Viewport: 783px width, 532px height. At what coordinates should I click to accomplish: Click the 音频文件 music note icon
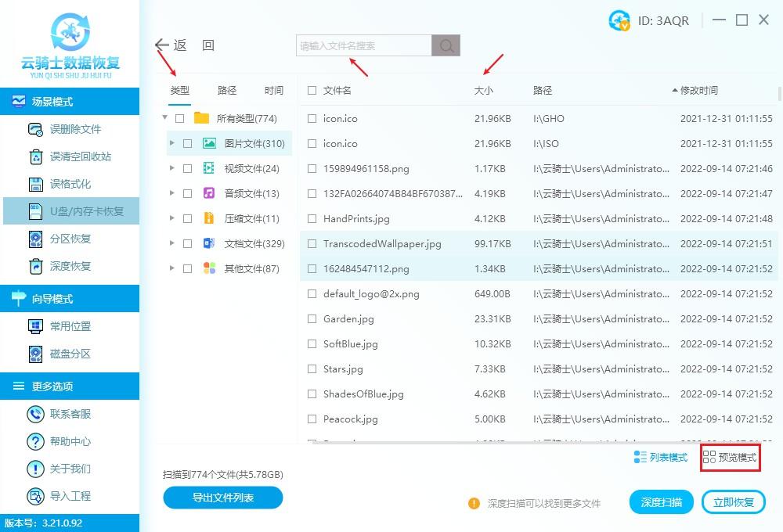(x=209, y=193)
